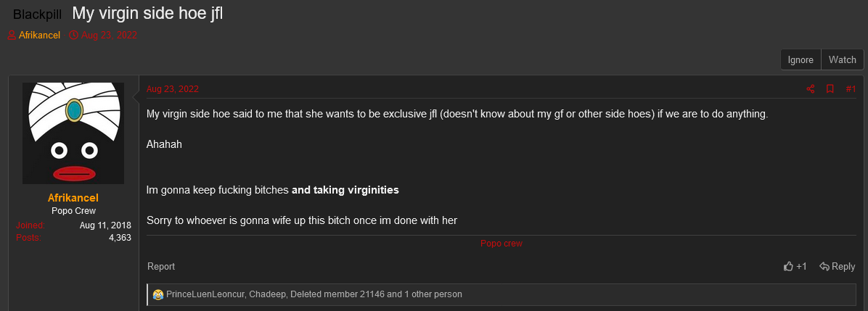Click the laughing emoji reaction icon
Viewport: 868px width, 311px height.
point(157,294)
